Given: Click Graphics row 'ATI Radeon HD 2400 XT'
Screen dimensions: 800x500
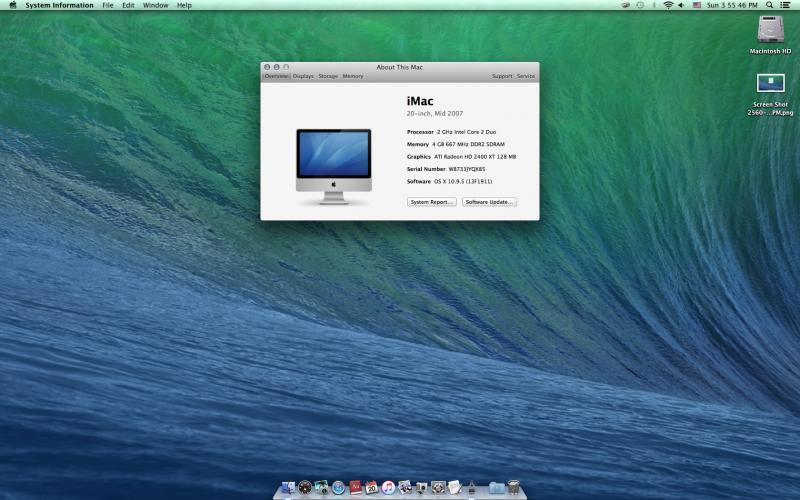Looking at the screenshot, I should tap(461, 157).
